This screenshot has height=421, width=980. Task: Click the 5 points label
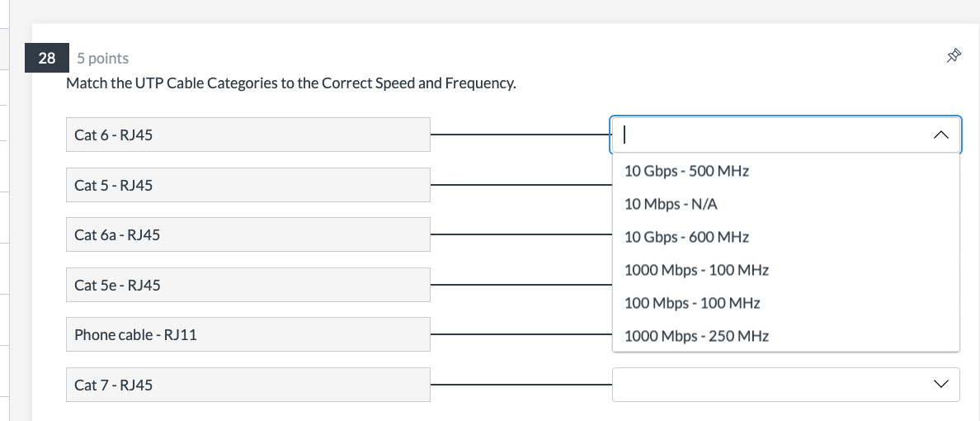pyautogui.click(x=103, y=58)
